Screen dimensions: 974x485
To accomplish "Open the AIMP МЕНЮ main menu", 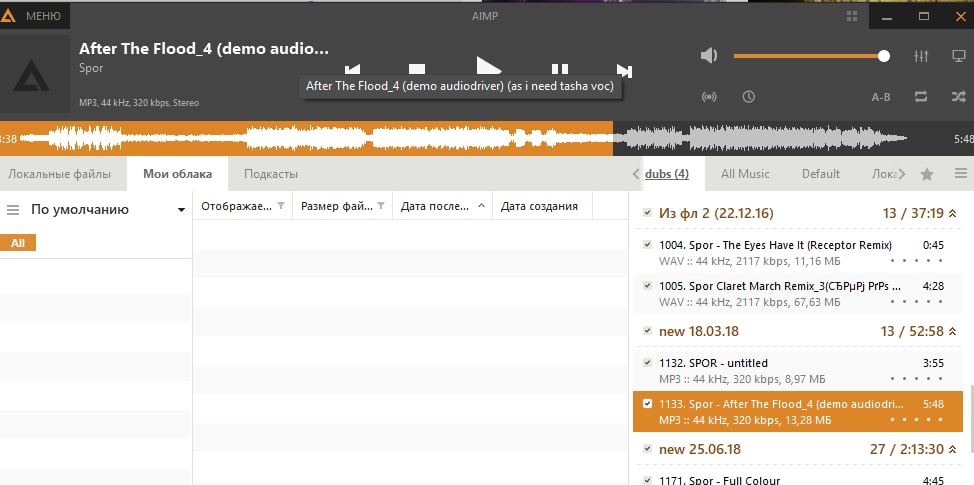I will pyautogui.click(x=34, y=16).
